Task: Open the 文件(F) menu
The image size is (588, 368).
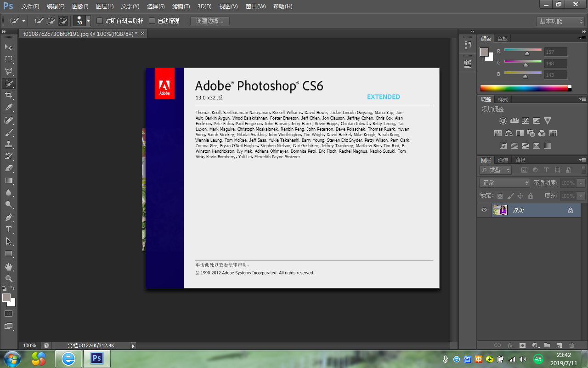Action: [x=30, y=6]
